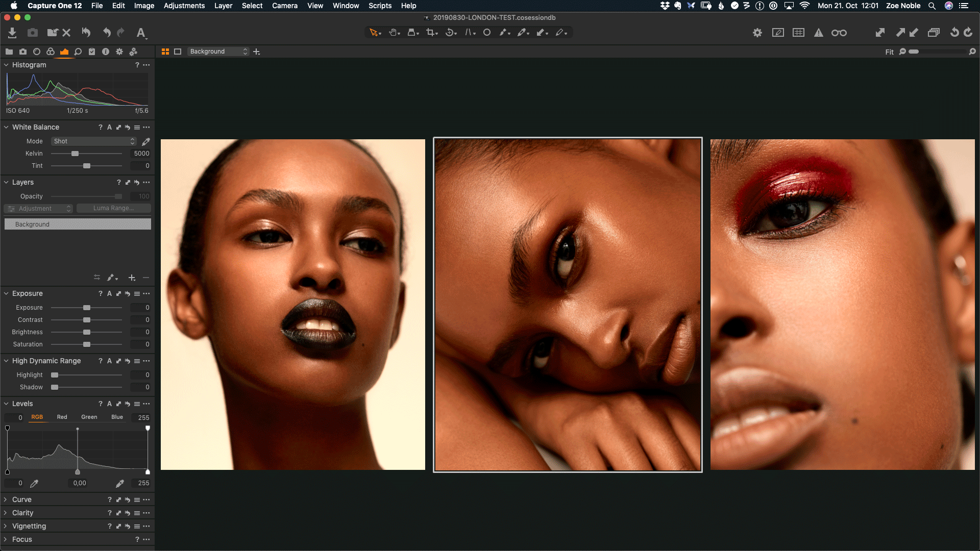Open the Lens tool tab icon

(37, 52)
